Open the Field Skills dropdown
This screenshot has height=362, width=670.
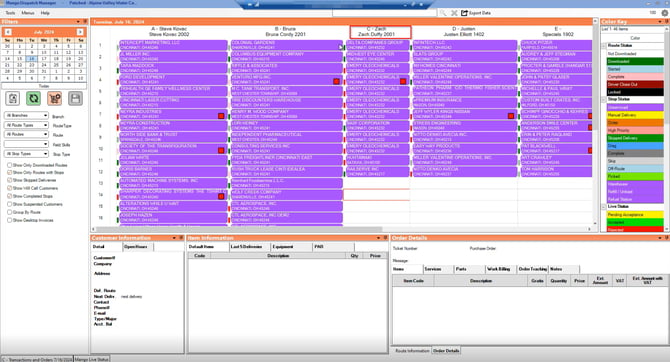click(x=26, y=144)
